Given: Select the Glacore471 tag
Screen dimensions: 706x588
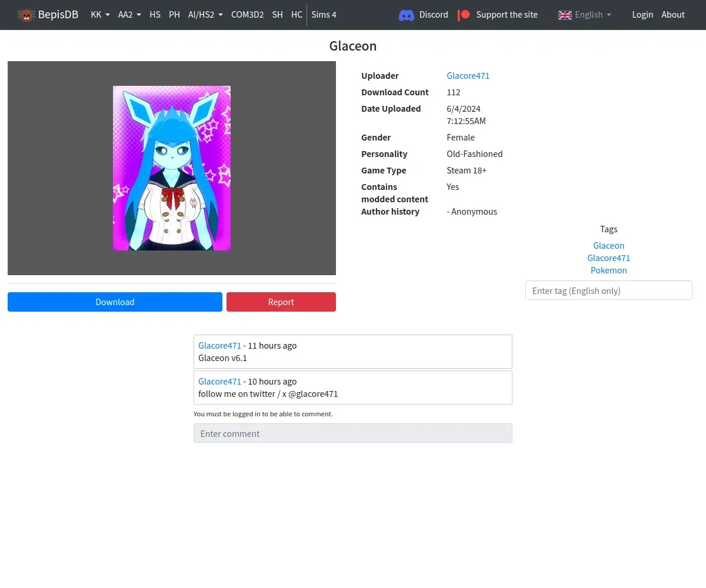Looking at the screenshot, I should (608, 258).
